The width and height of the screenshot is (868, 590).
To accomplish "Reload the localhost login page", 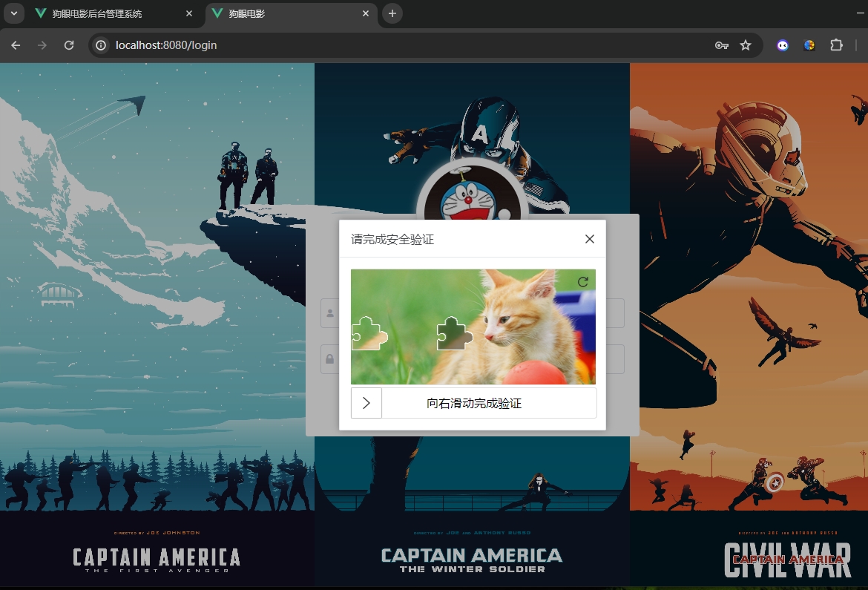I will [x=69, y=45].
